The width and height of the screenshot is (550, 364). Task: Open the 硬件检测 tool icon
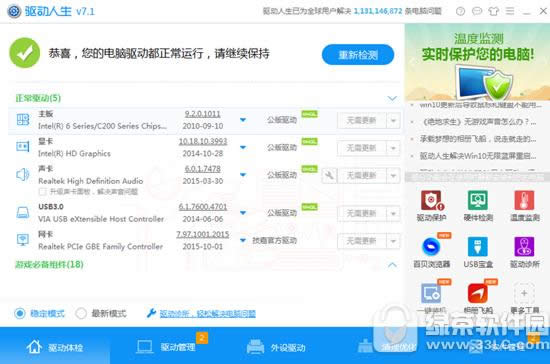pyautogui.click(x=478, y=201)
